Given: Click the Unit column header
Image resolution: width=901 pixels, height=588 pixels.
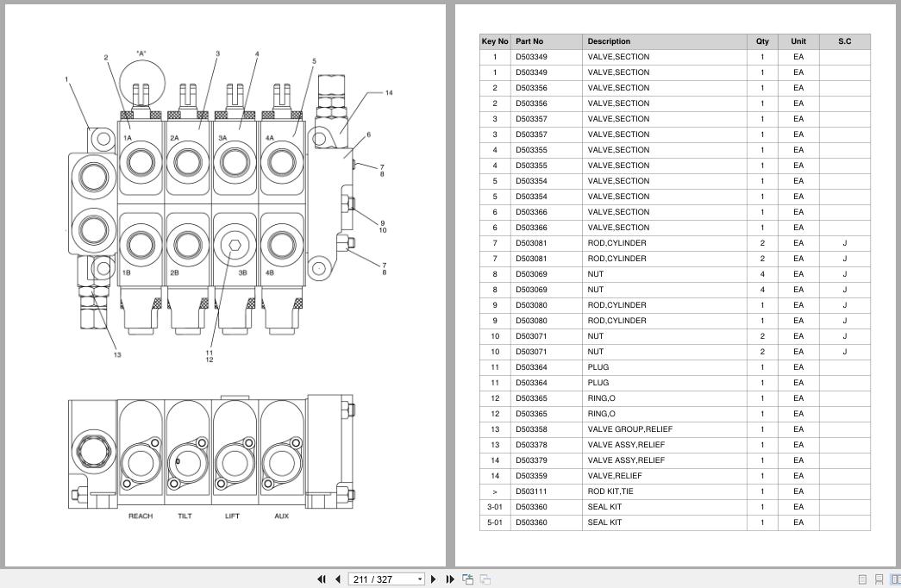Looking at the screenshot, I should (x=798, y=41).
